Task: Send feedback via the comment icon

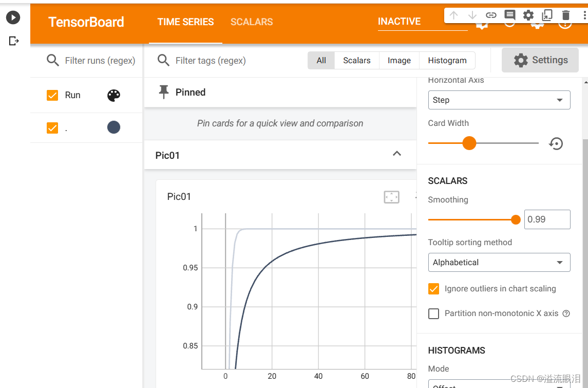Action: 509,15
